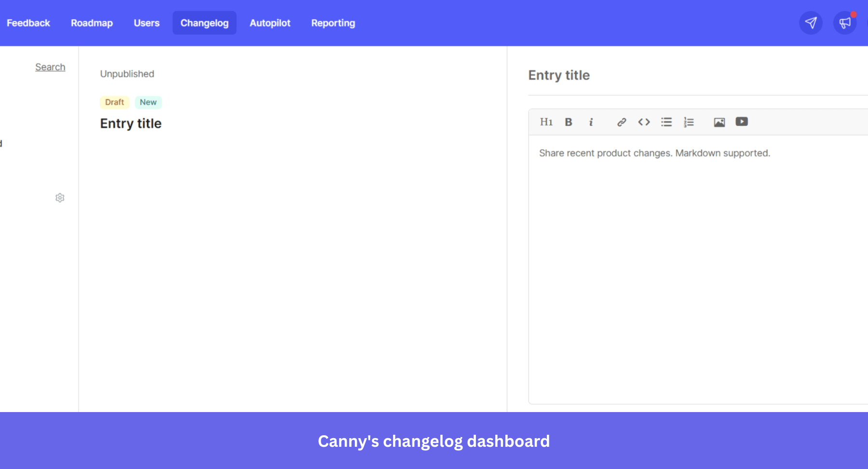Click the Unpublished section heading
Screen dimensions: 868x469
[x=127, y=74]
